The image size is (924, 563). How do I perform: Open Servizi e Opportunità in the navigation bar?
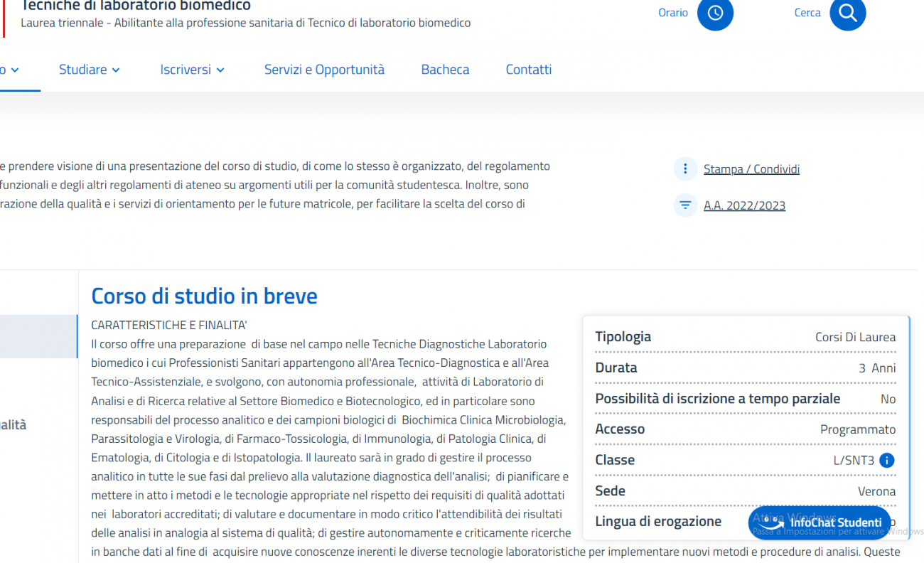324,70
